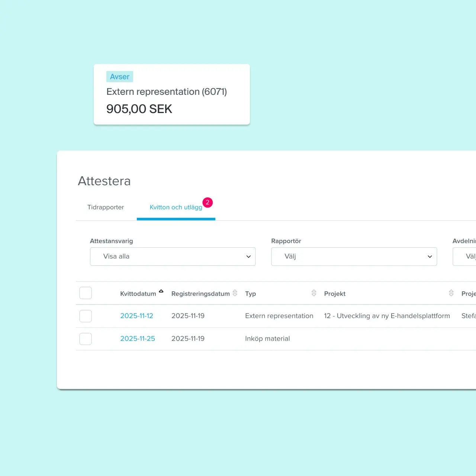
Task: Click chevron arrow in Rapportör field
Action: [430, 257]
